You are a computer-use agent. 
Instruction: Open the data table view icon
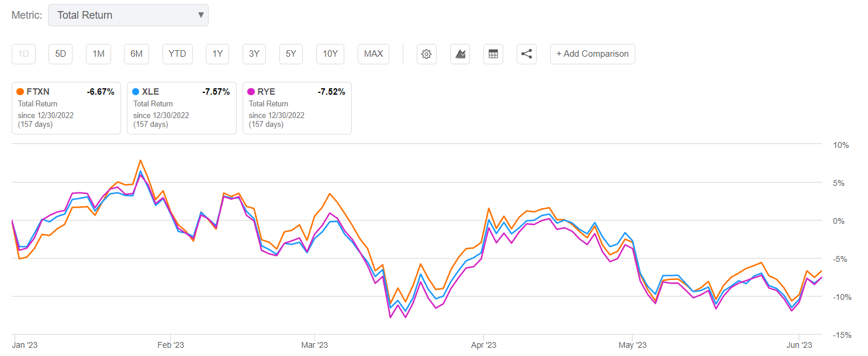click(x=493, y=54)
